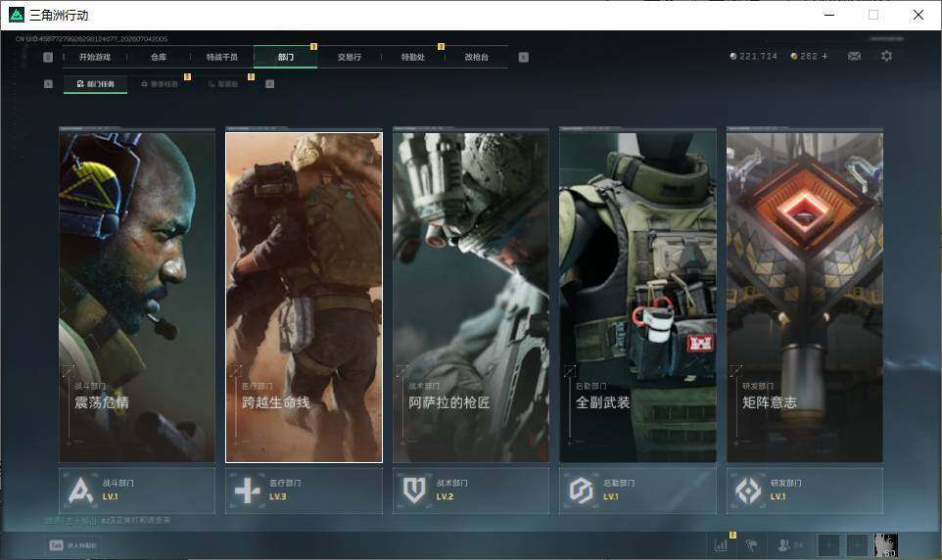Click the 跨越生命线 title text
Viewport: 942px width, 560px height.
coord(276,402)
